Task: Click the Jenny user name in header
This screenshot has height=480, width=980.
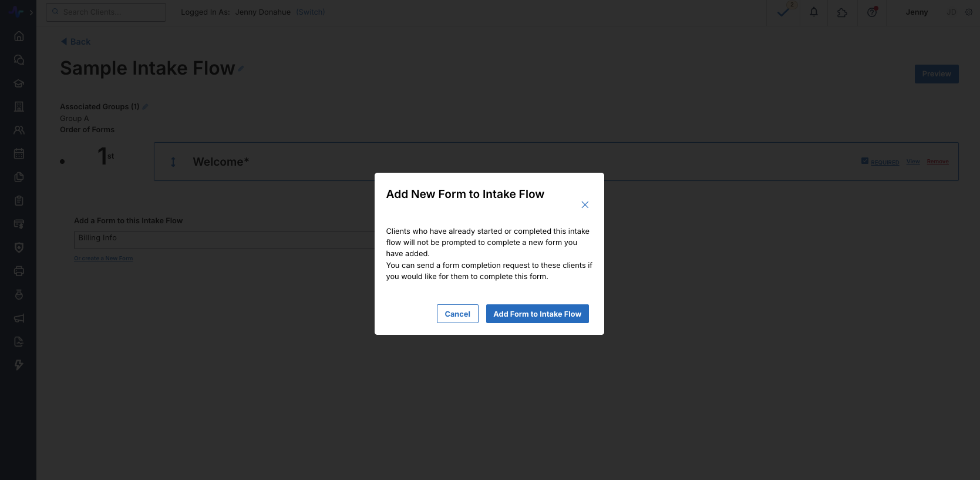Action: 917,12
